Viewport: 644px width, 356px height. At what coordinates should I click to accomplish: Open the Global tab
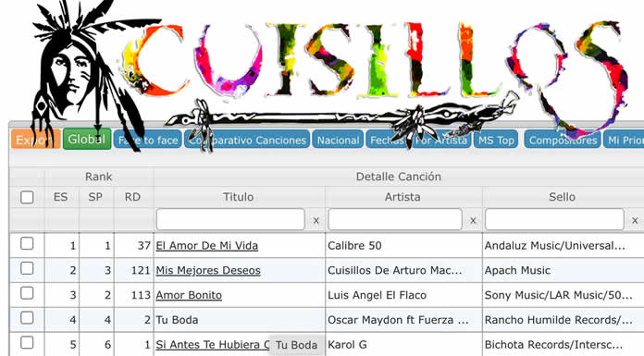pos(87,140)
